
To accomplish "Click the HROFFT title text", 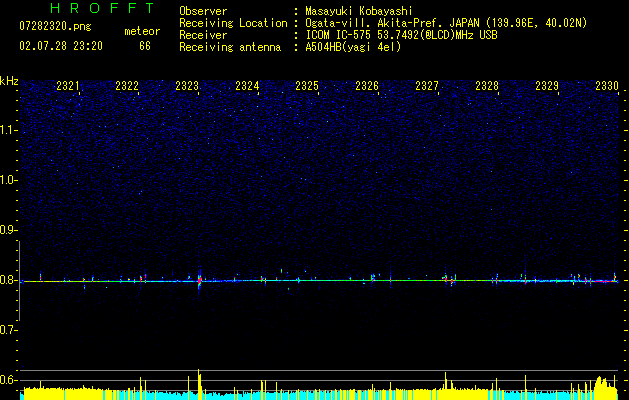I will (x=102, y=8).
